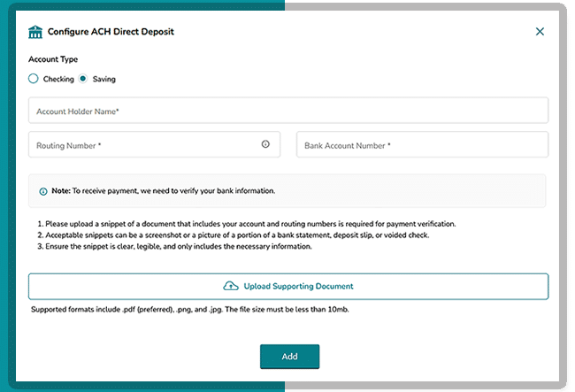Click the cloud upload icon
575x392 pixels.
230,287
